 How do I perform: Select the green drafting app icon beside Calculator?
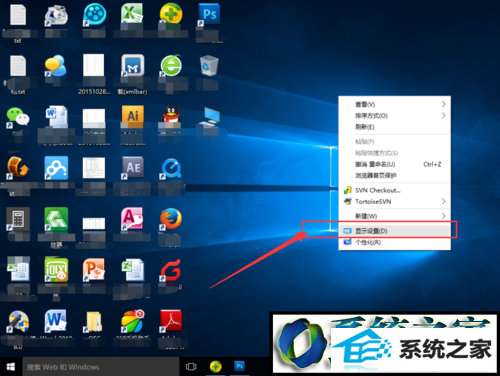[56, 219]
